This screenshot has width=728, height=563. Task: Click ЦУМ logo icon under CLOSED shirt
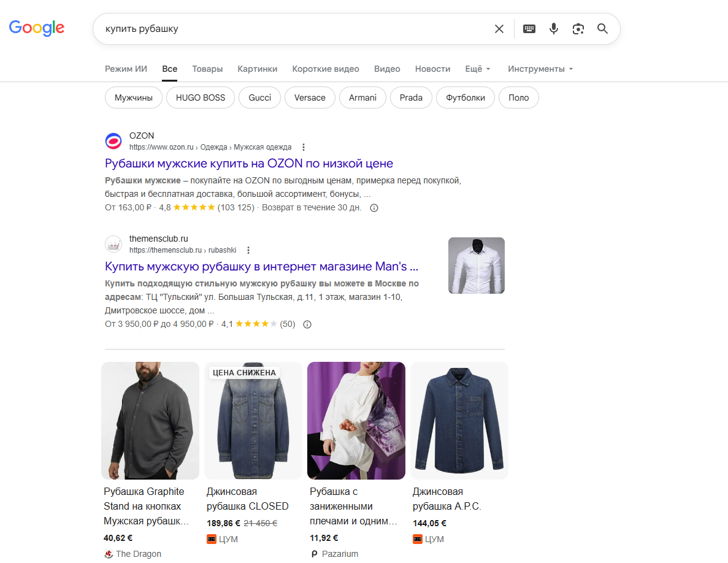click(211, 539)
